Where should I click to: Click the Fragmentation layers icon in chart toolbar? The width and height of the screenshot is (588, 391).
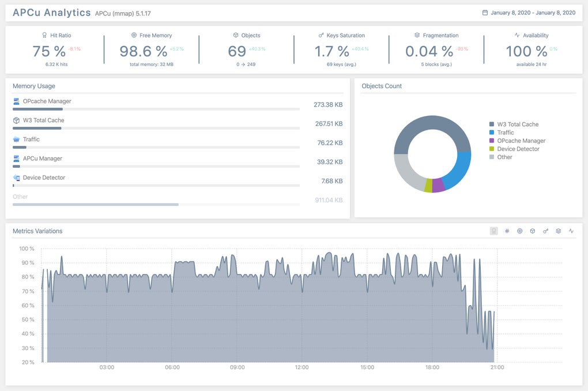558,231
